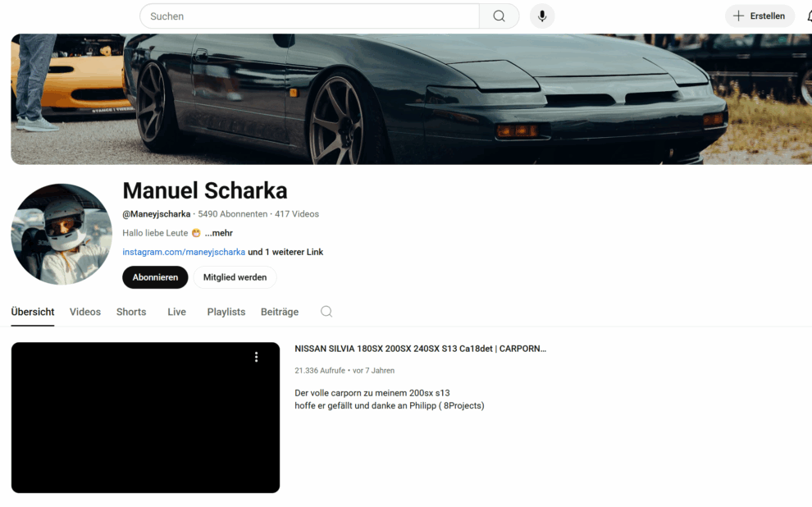Select the Playlists tab
The width and height of the screenshot is (812, 507).
[226, 312]
